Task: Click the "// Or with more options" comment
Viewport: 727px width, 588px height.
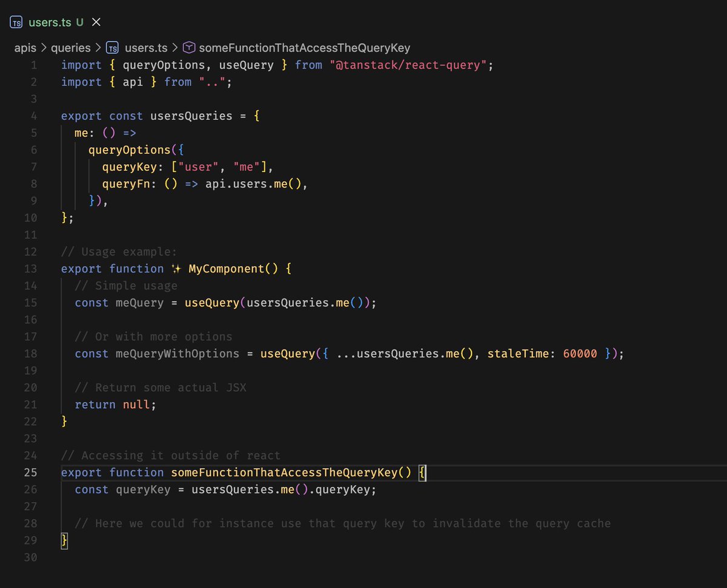Action: (x=153, y=336)
